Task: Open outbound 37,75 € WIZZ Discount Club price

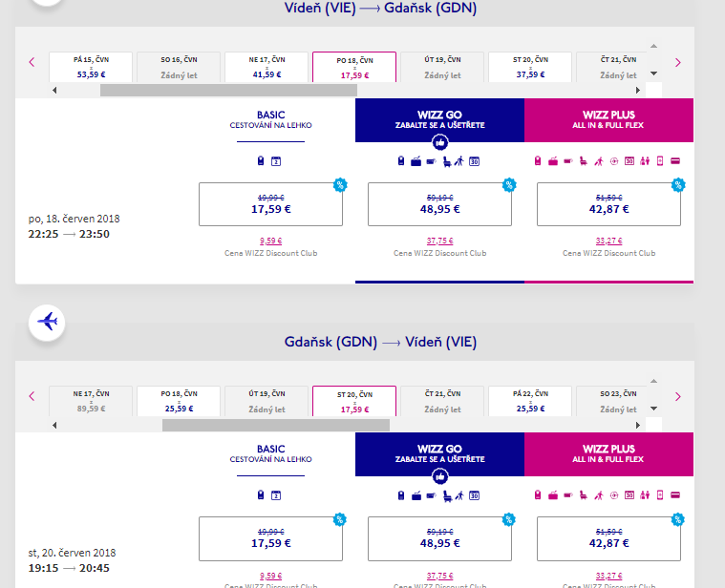Action: [x=439, y=241]
